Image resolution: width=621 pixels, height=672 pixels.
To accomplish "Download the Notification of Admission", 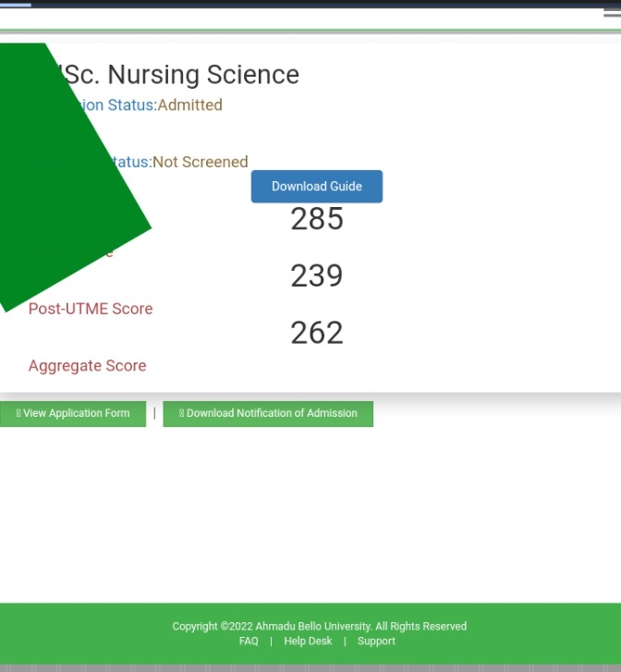I will click(x=268, y=413).
